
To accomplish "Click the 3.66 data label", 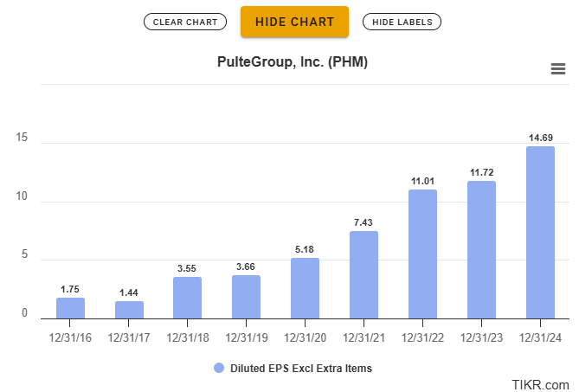I will pyautogui.click(x=246, y=267).
